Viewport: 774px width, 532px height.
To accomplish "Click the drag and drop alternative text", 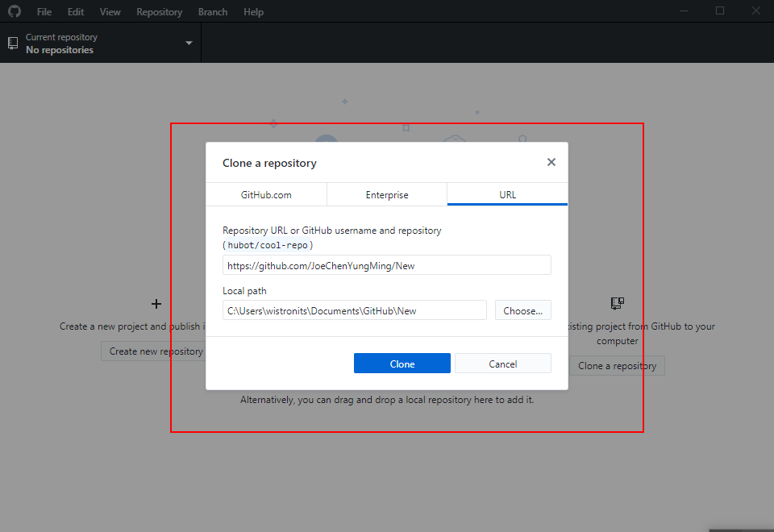I will pyautogui.click(x=387, y=400).
